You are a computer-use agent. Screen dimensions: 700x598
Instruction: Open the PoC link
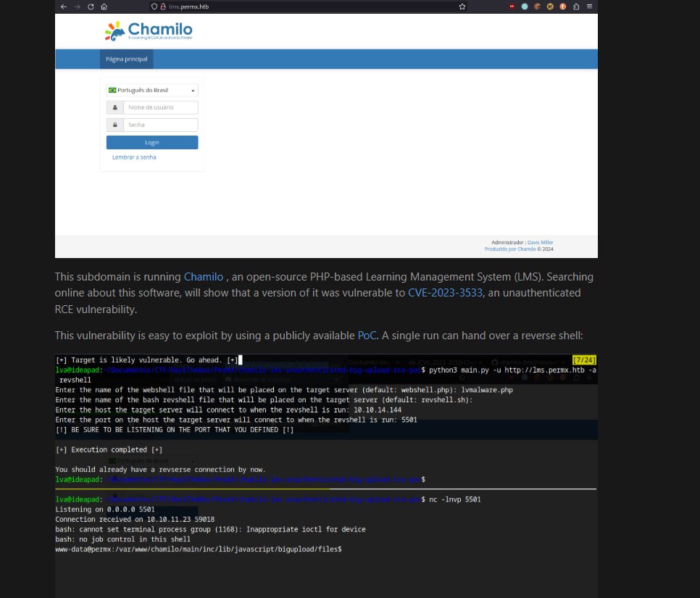[x=367, y=336]
